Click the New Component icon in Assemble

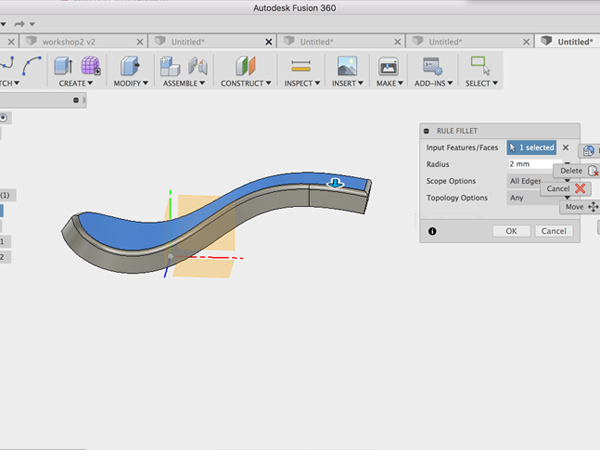pyautogui.click(x=170, y=65)
